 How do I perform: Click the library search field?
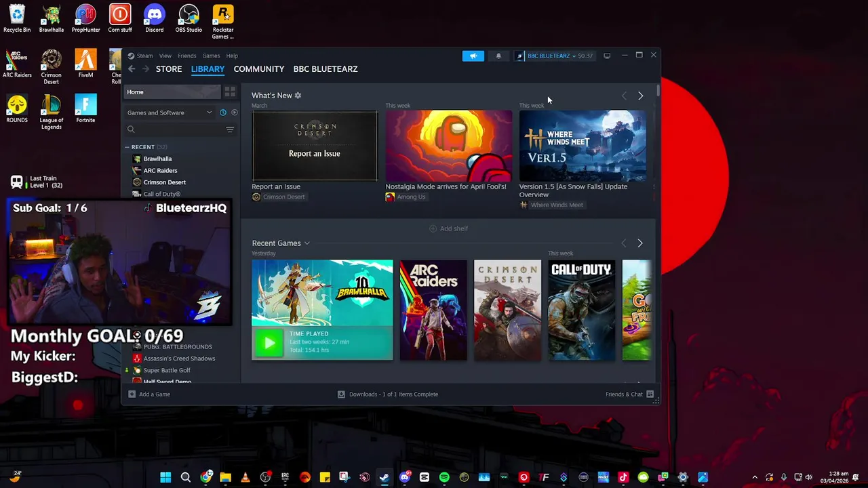174,129
